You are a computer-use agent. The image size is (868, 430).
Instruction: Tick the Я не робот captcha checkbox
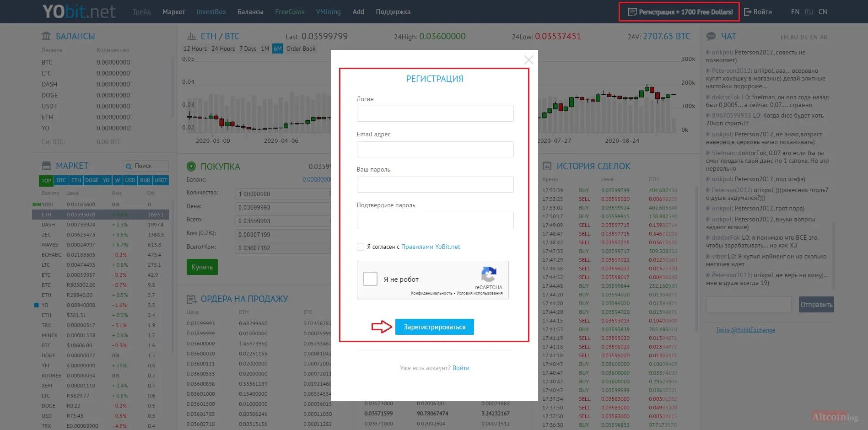coord(370,279)
